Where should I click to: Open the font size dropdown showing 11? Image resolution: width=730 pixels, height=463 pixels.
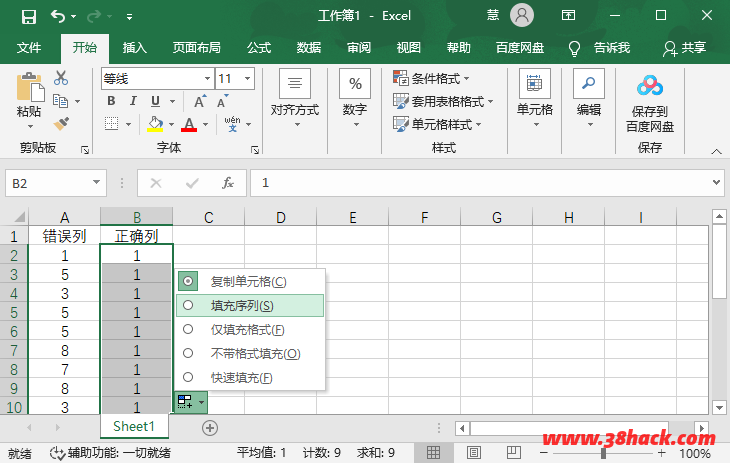coord(246,78)
